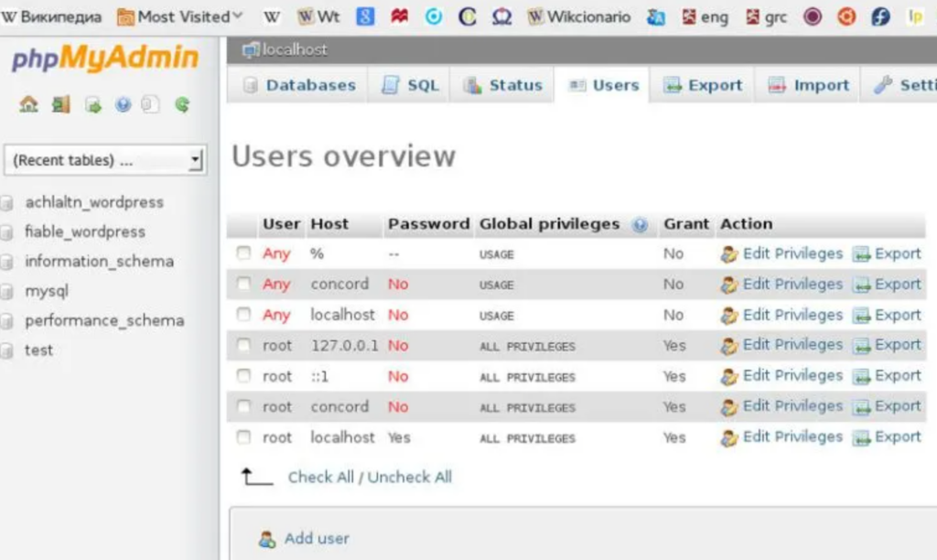The width and height of the screenshot is (937, 560).
Task: Check the box for root 127.0.0.1
Action: [243, 346]
